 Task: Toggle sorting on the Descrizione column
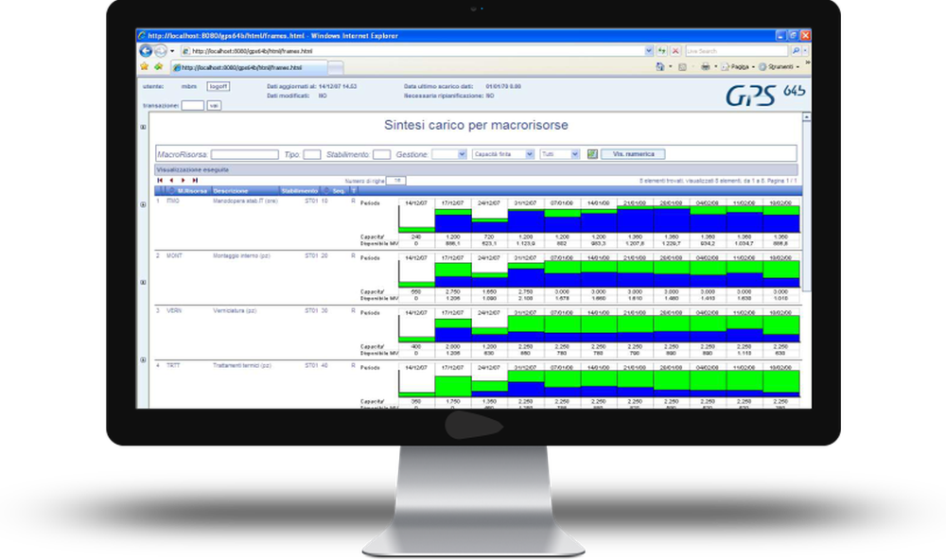pyautogui.click(x=230, y=189)
